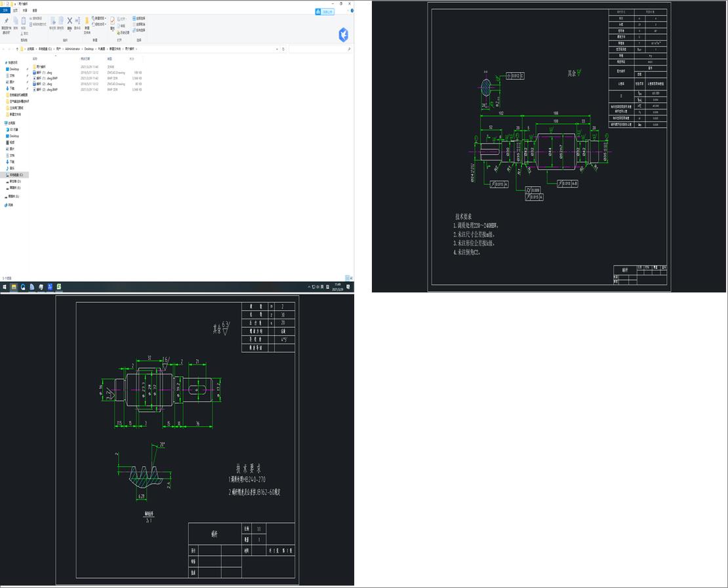Select the file '(2) .dwg' ZWCAD Drawing row
Image resolution: width=728 pixels, height=588 pixels.
point(87,84)
